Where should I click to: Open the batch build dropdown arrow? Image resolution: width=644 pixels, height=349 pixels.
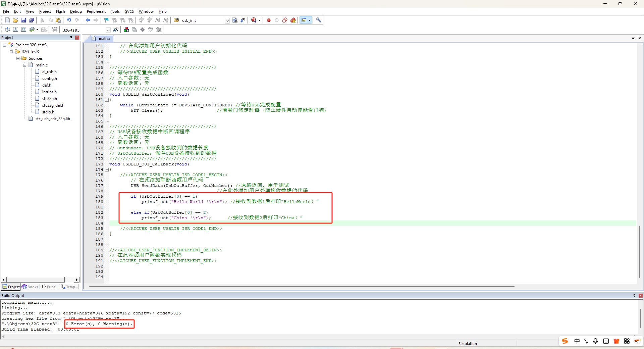[x=37, y=30]
